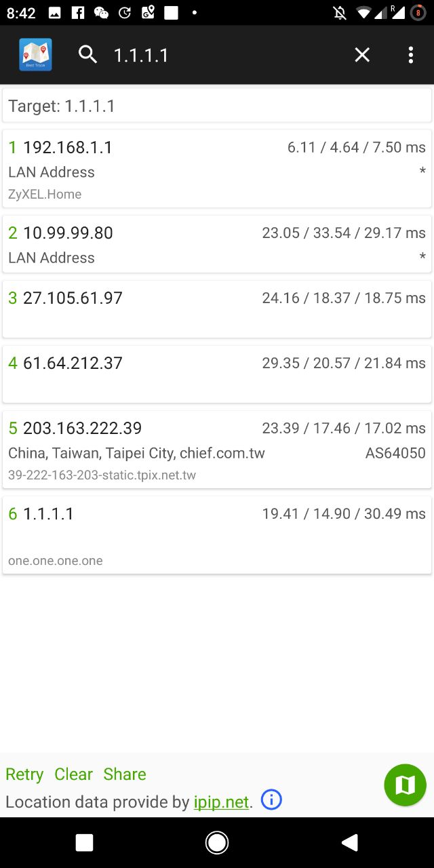Open the ipip.net link
This screenshot has height=868, width=434.
pyautogui.click(x=221, y=802)
